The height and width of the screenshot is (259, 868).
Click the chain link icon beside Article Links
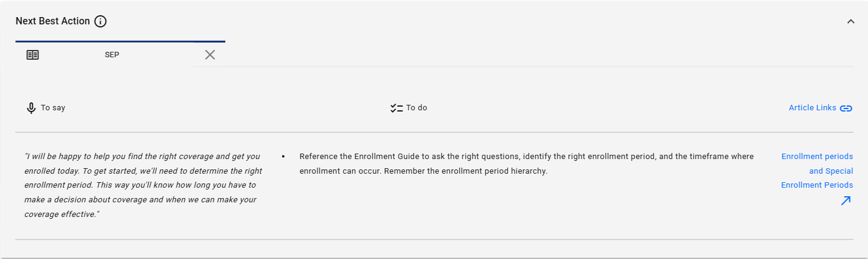(846, 108)
